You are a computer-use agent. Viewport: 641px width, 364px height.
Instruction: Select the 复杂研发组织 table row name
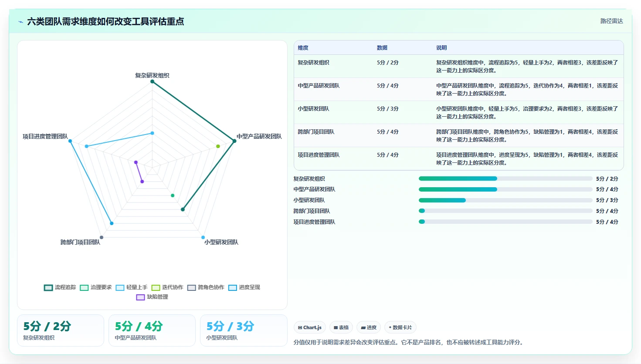[x=313, y=63]
